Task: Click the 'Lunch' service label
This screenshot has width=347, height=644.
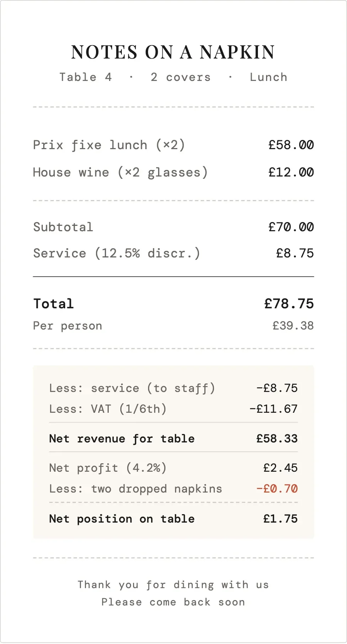Action: 268,77
